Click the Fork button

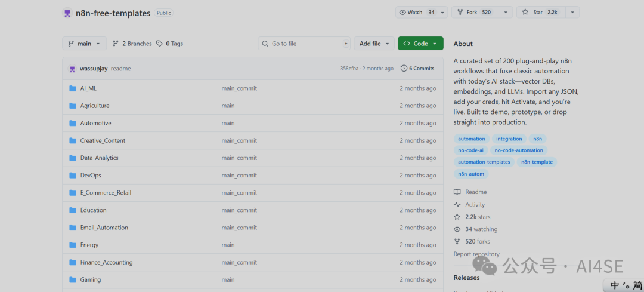[476, 13]
